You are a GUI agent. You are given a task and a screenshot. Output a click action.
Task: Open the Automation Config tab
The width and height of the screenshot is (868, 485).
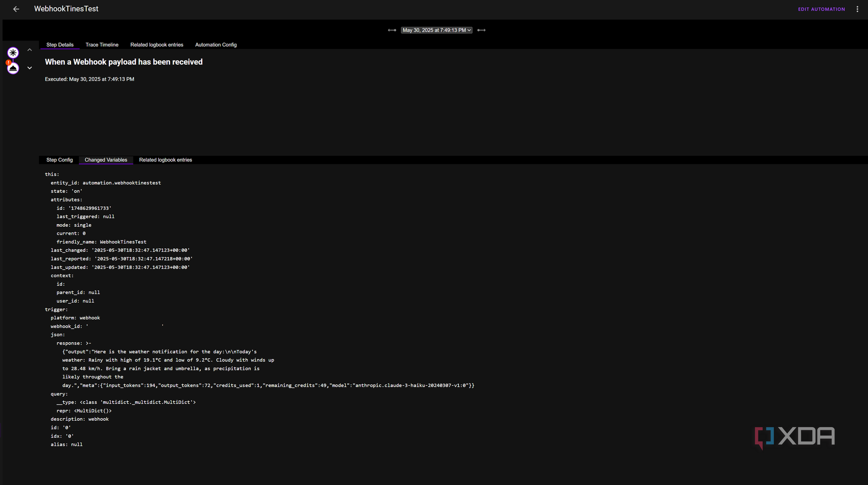(216, 45)
